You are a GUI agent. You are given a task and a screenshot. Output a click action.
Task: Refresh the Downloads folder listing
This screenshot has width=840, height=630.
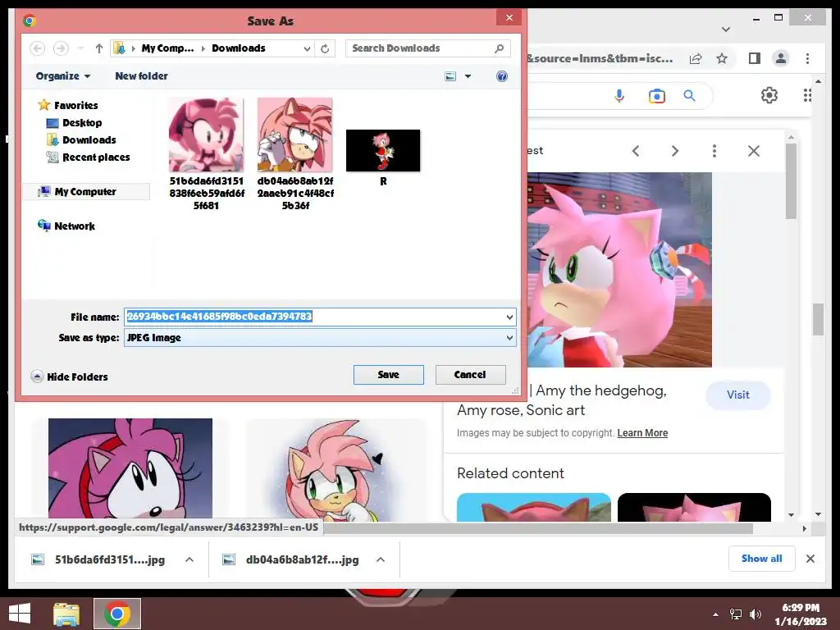[325, 48]
